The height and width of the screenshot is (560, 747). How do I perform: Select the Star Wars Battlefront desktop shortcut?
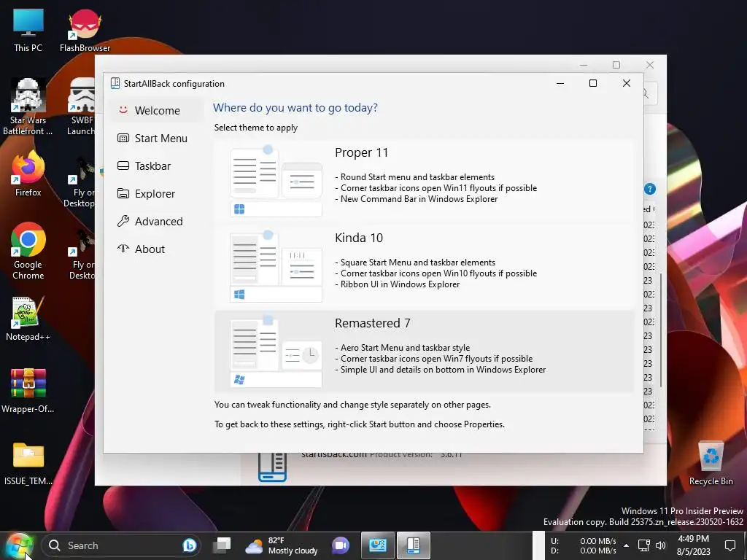tap(28, 106)
